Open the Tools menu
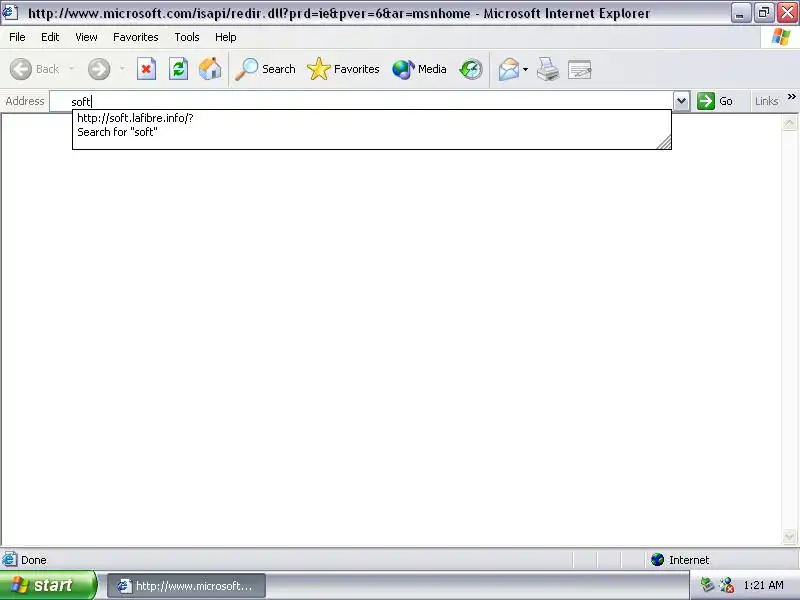Viewport: 800px width, 600px height. 187,37
